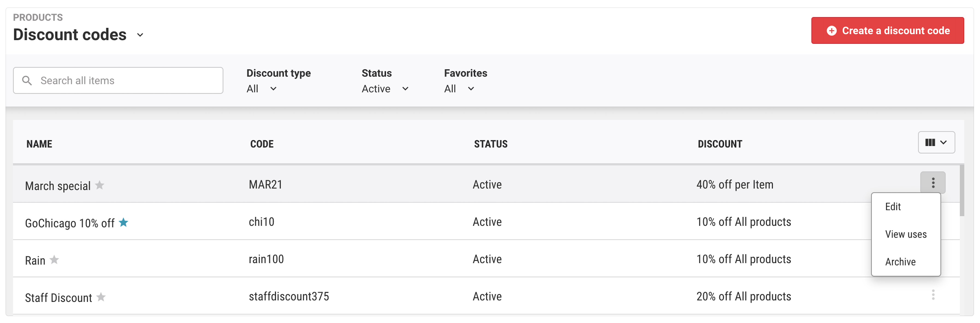Click the table vertical scrollbar
The image size is (980, 323).
click(962, 190)
